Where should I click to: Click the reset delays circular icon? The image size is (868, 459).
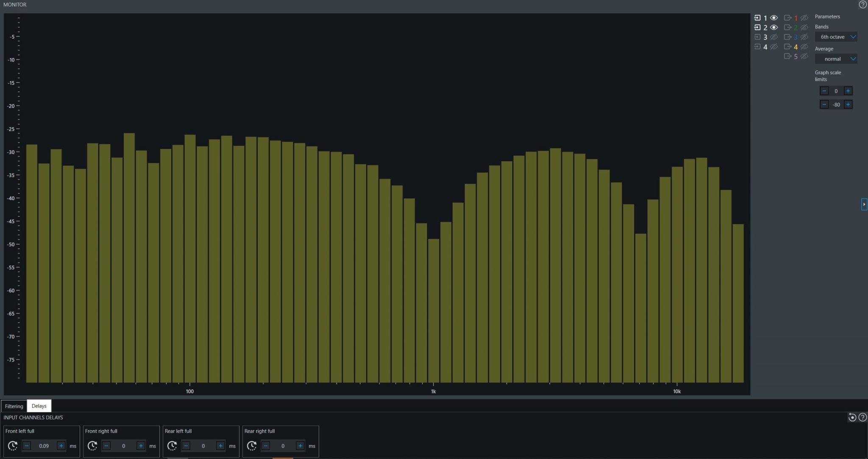[852, 417]
